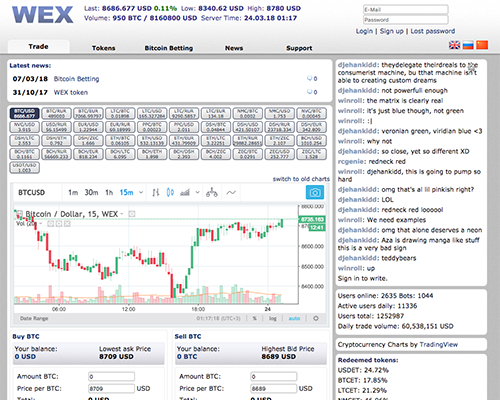Open the Date Range selector

pos(34,318)
